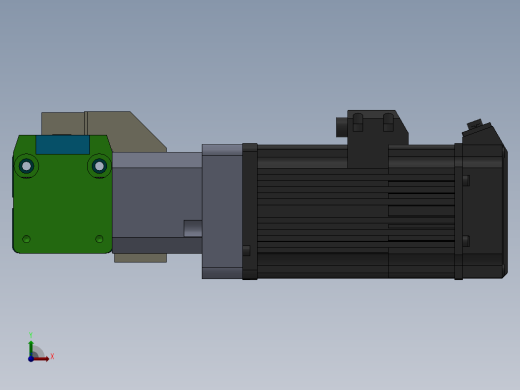Click the red X axis arrow of the triad
The image size is (520, 390).
pyautogui.click(x=41, y=359)
